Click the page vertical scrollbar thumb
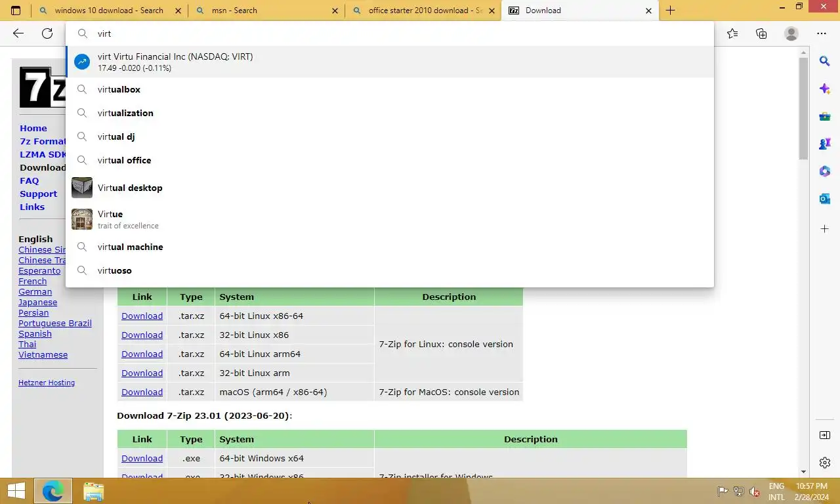The height and width of the screenshot is (504, 840). coord(803,108)
